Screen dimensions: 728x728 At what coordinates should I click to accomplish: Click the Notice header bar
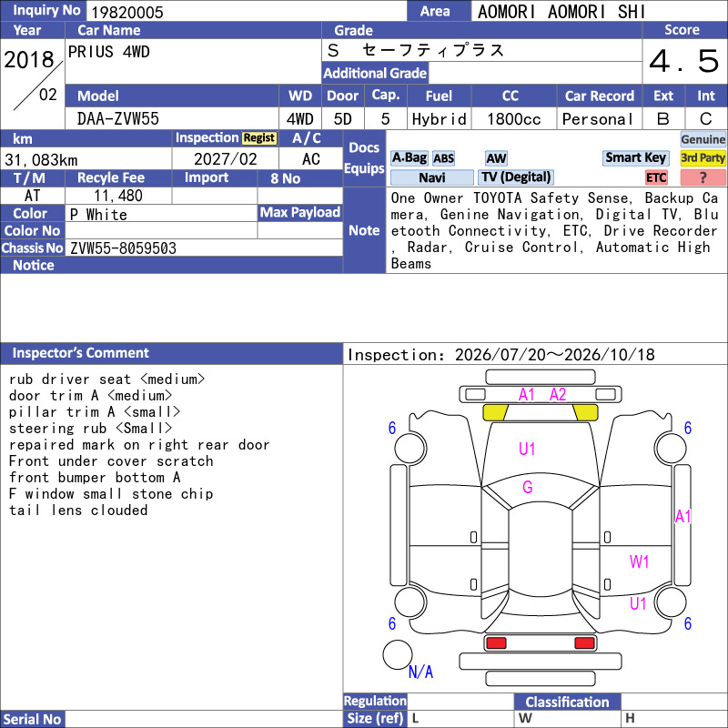click(x=172, y=265)
